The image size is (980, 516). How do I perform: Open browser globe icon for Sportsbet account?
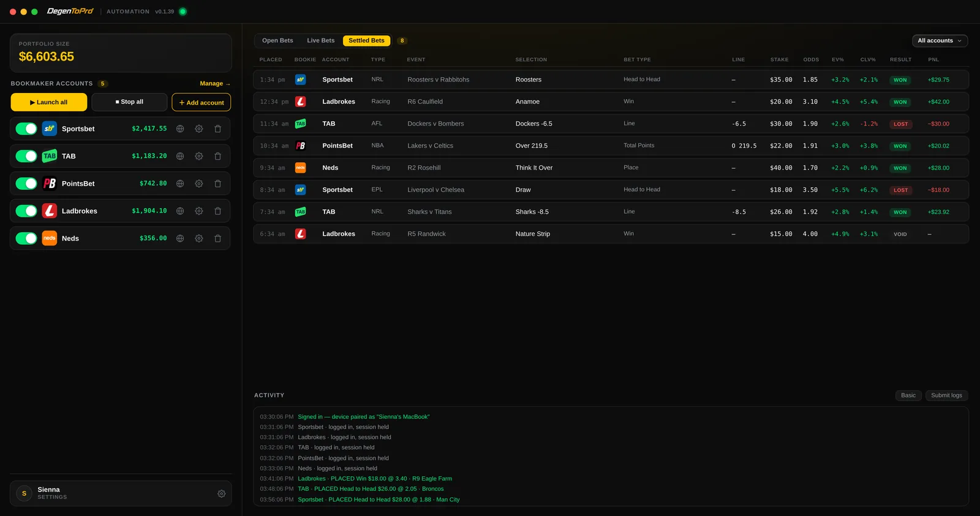180,129
